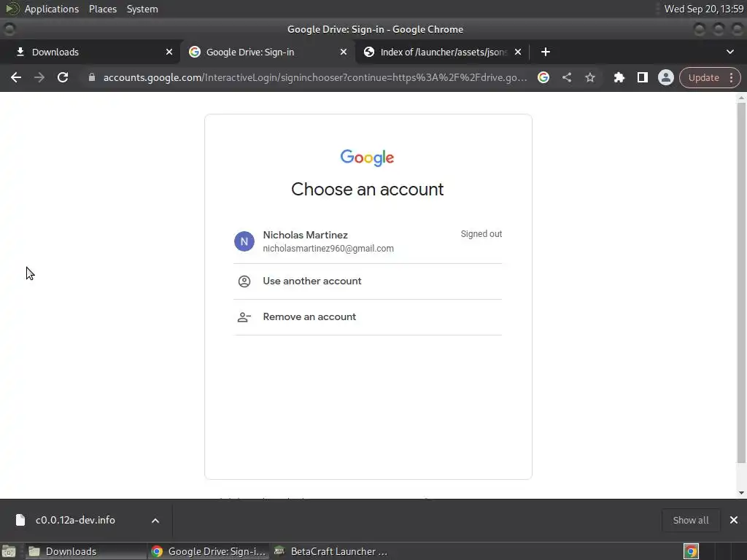Click the Update button in Chrome toolbar
The width and height of the screenshot is (747, 560).
tap(704, 77)
